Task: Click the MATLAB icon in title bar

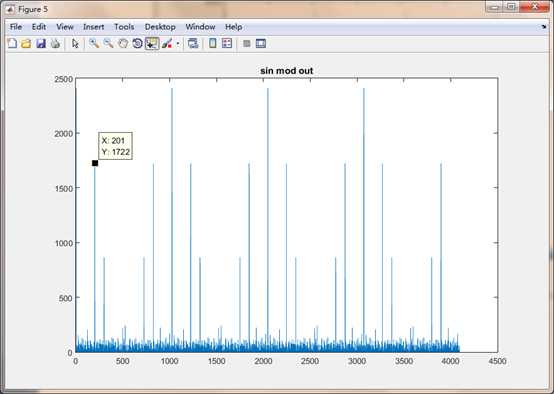Action: point(11,10)
